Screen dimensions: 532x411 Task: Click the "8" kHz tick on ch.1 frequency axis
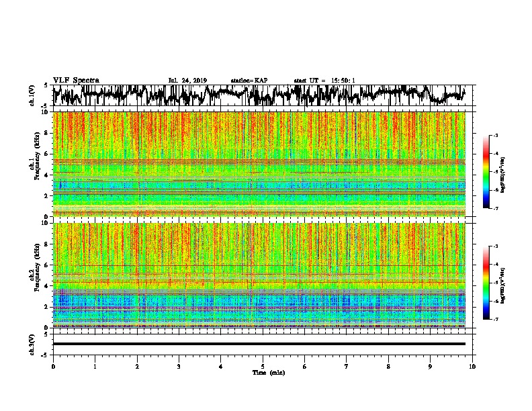click(47, 133)
